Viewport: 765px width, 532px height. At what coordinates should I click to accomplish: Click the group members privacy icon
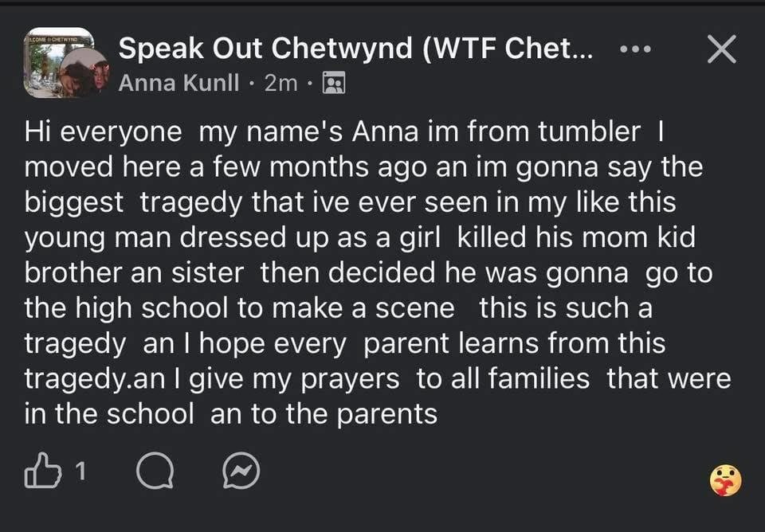[334, 83]
